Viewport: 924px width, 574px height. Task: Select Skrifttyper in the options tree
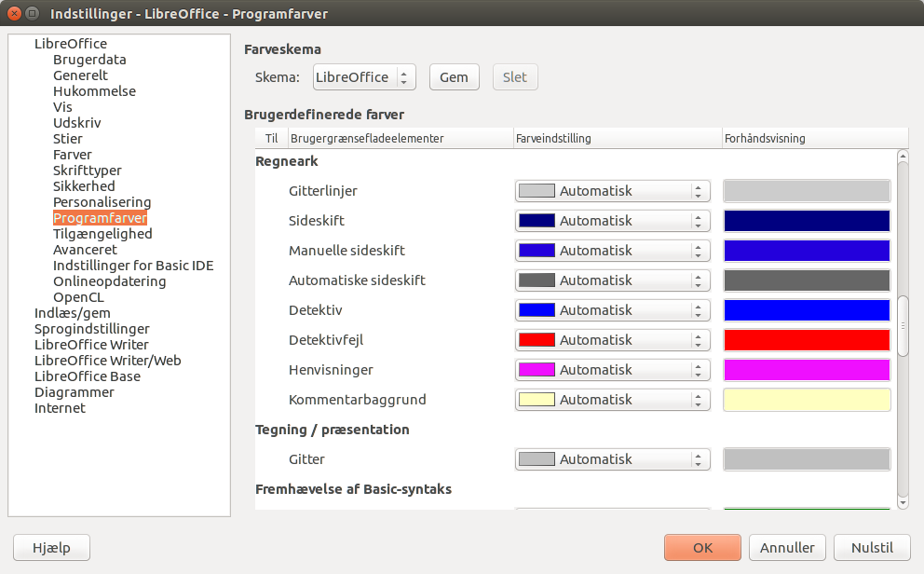click(x=88, y=171)
